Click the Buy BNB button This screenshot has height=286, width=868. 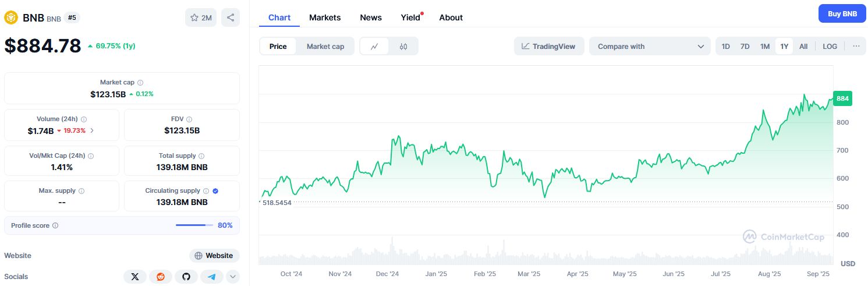pyautogui.click(x=842, y=13)
